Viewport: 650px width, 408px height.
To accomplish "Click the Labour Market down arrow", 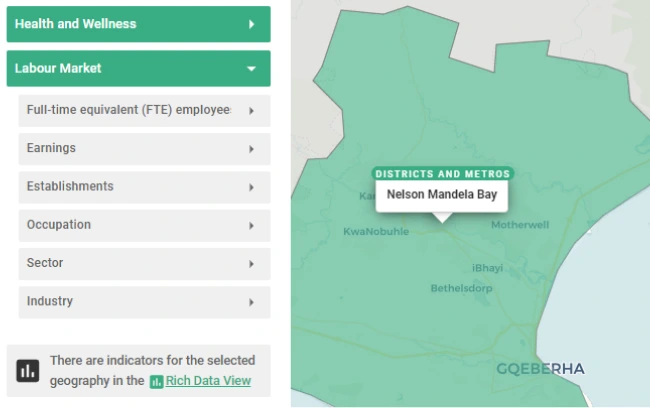I will click(x=251, y=69).
